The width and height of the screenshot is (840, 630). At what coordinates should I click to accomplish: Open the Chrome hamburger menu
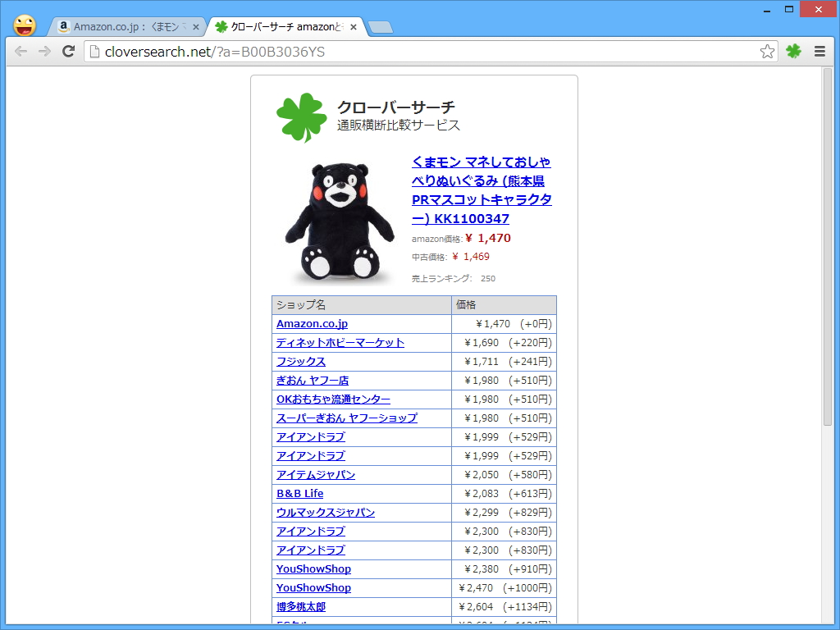click(819, 52)
